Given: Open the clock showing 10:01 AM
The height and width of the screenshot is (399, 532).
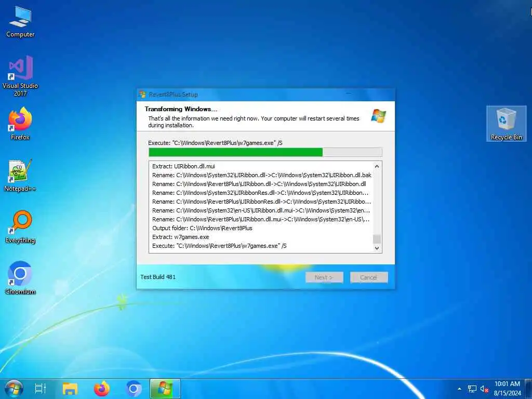Looking at the screenshot, I should click(x=507, y=389).
